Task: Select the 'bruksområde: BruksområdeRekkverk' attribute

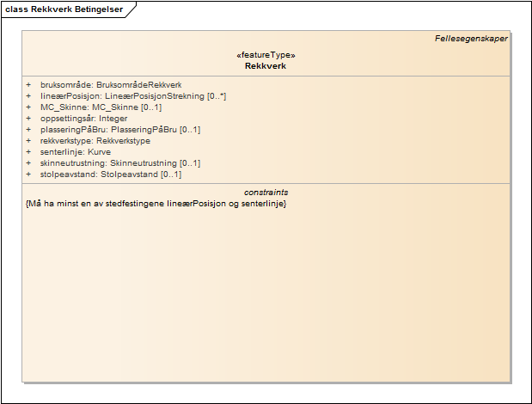Action: 111,85
